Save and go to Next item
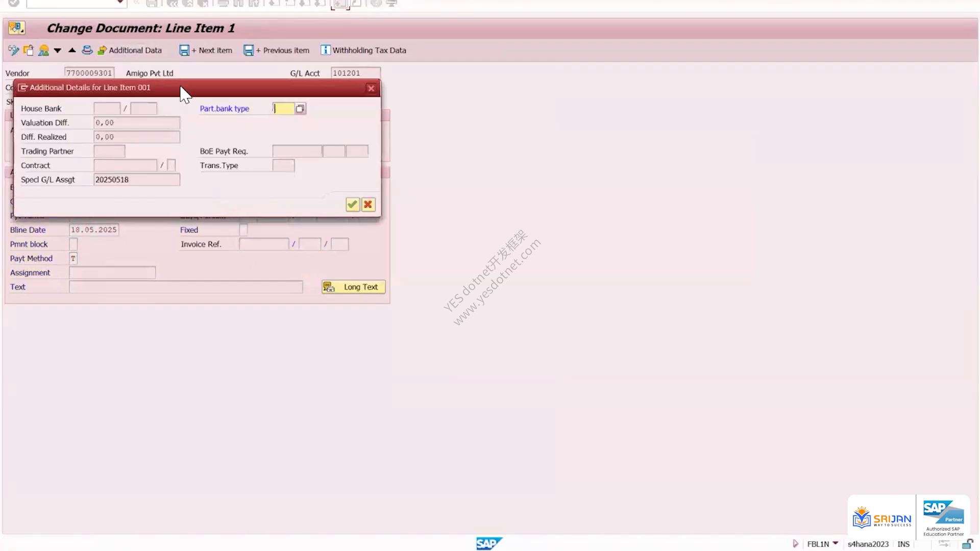The width and height of the screenshot is (980, 551). click(x=206, y=50)
